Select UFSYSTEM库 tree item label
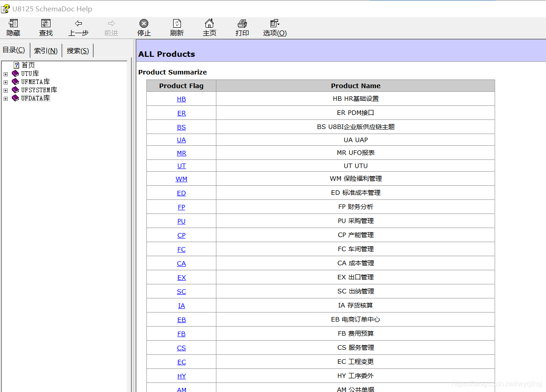 (39, 90)
